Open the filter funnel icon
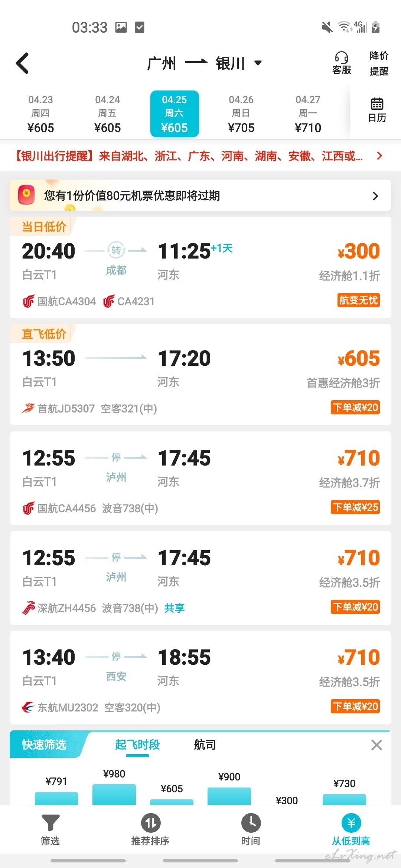 pos(50,823)
